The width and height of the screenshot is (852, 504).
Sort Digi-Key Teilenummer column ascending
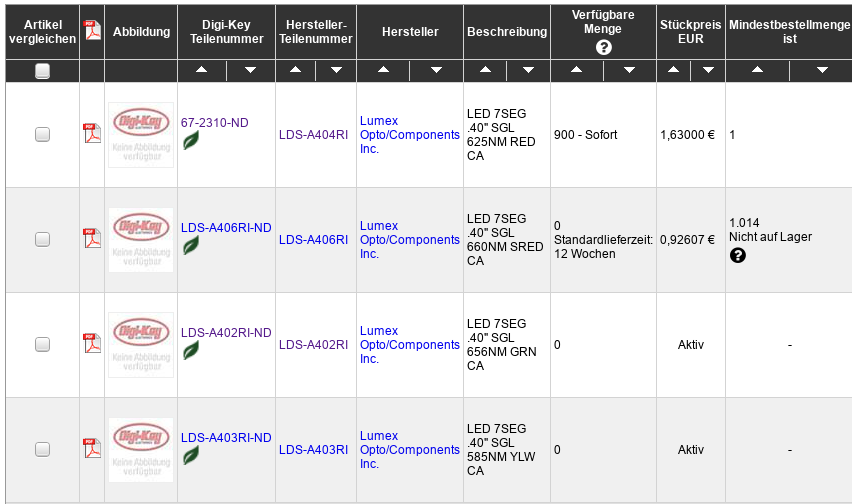[201, 71]
